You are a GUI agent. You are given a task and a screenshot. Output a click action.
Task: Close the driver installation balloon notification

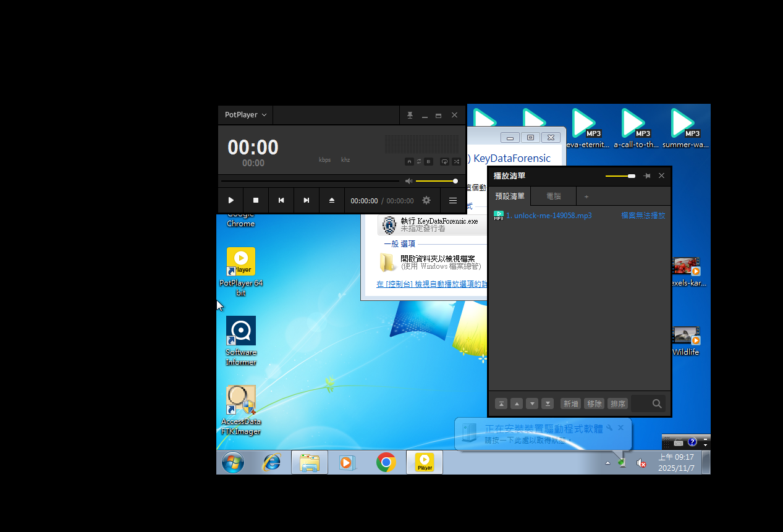620,428
